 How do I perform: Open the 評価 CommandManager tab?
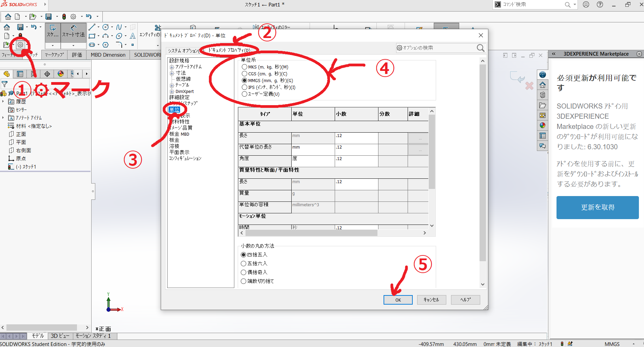[77, 55]
